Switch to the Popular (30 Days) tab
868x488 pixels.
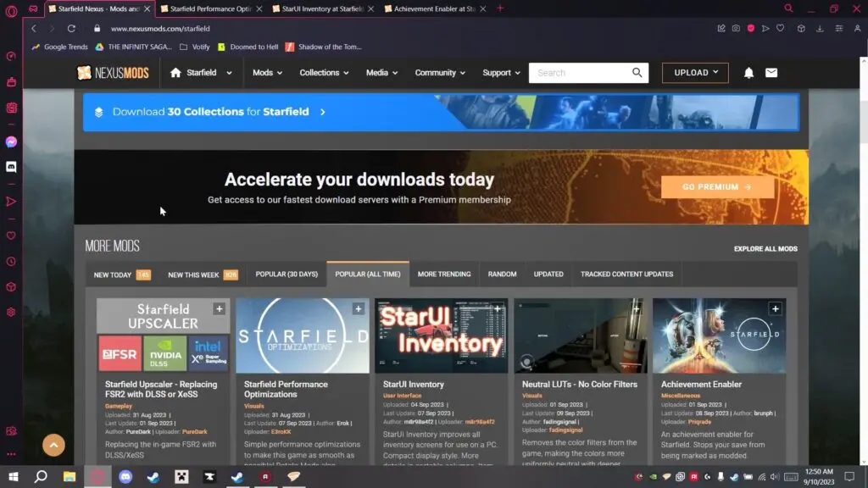[287, 274]
